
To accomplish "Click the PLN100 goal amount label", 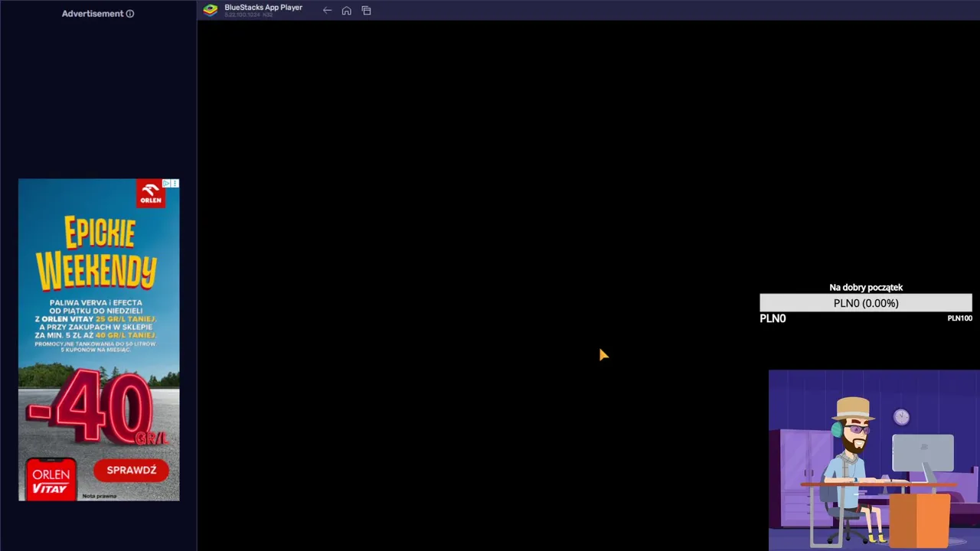I will coord(959,318).
